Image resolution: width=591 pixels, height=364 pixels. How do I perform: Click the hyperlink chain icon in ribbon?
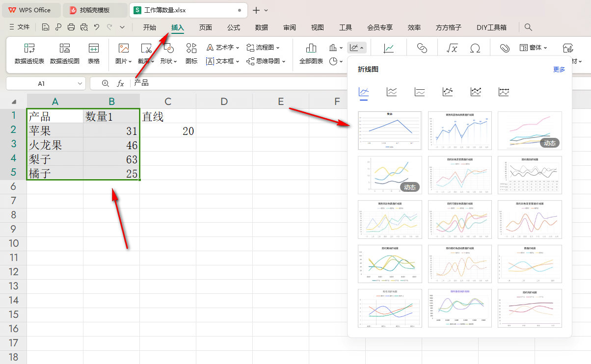tap(422, 48)
